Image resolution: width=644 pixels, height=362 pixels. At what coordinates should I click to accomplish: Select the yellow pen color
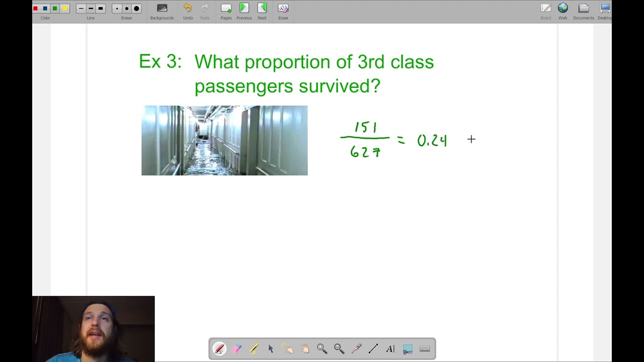pos(64,9)
